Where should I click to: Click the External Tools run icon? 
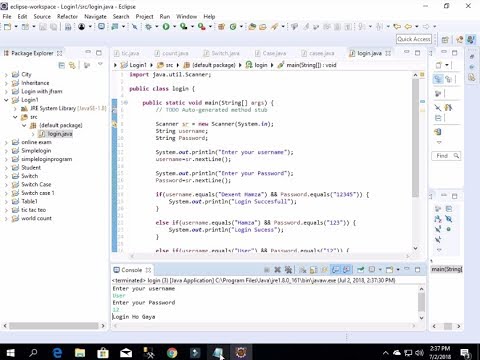click(x=202, y=27)
